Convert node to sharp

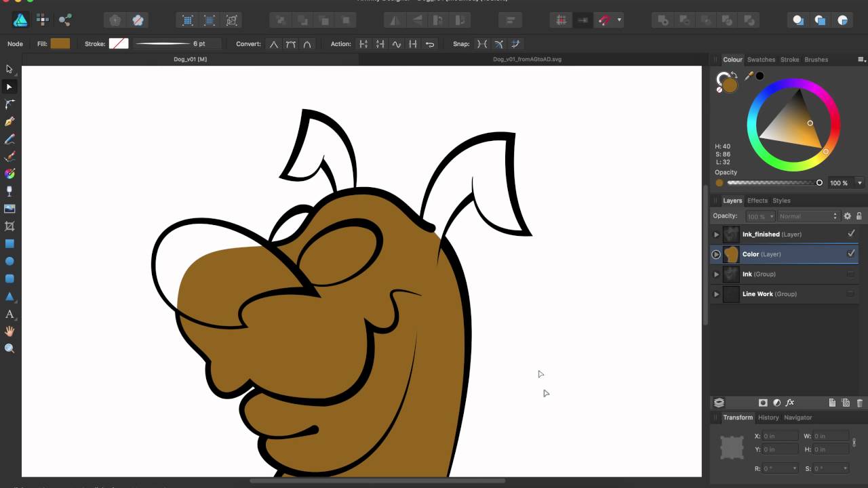point(274,44)
